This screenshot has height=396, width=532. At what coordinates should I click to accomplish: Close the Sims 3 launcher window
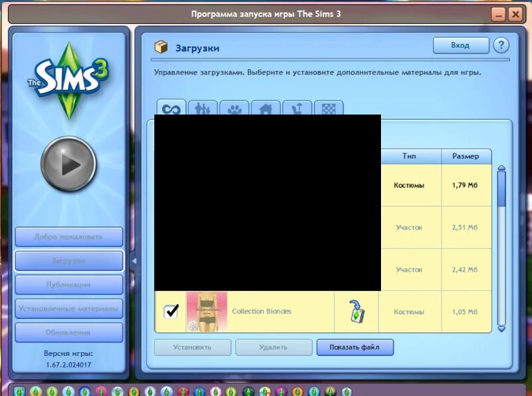point(515,15)
